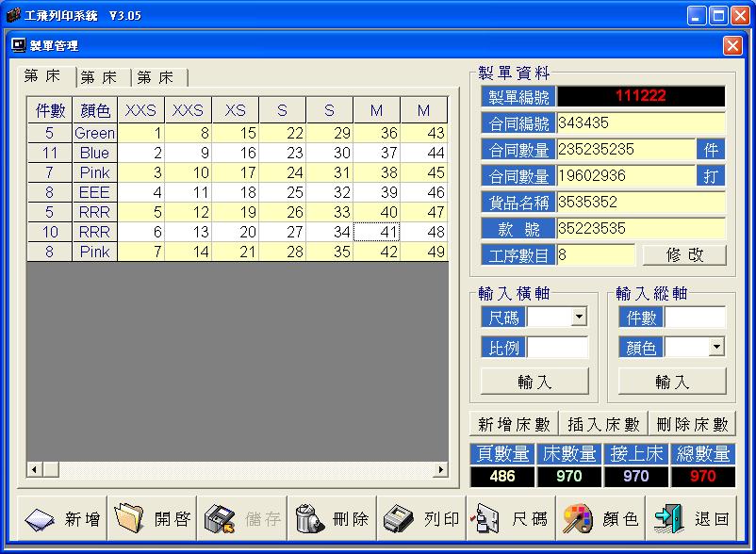The width and height of the screenshot is (756, 554).
Task: Open the 顏色 palette icon
Action: tap(578, 519)
